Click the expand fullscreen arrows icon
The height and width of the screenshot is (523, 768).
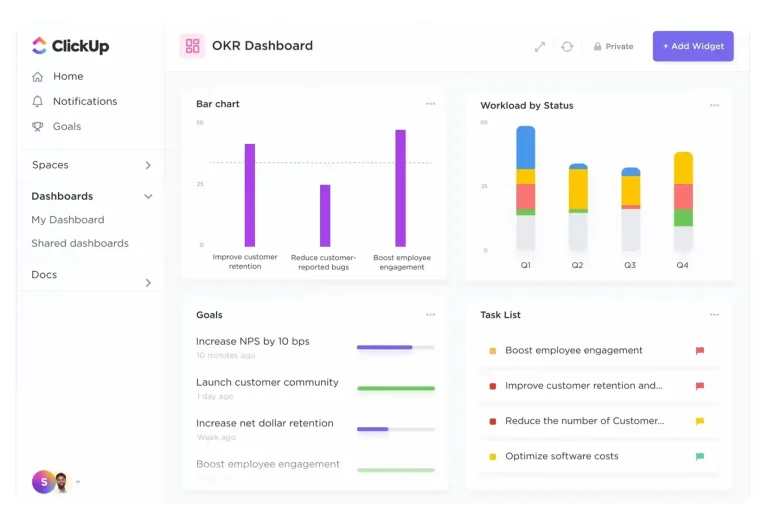pyautogui.click(x=540, y=47)
